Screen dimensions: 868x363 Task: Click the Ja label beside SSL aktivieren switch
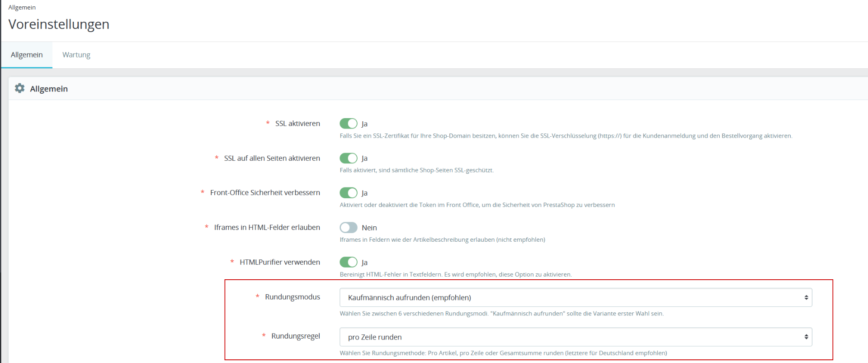pyautogui.click(x=364, y=124)
